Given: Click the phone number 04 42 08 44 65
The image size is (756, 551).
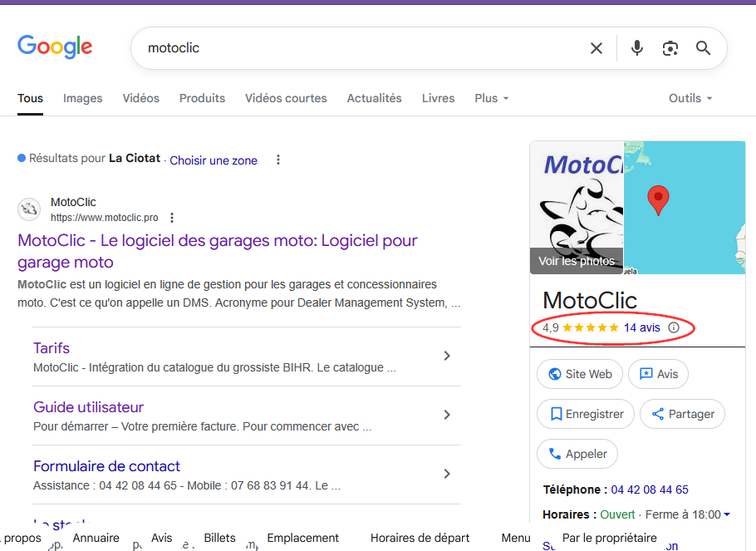Looking at the screenshot, I should tap(650, 490).
